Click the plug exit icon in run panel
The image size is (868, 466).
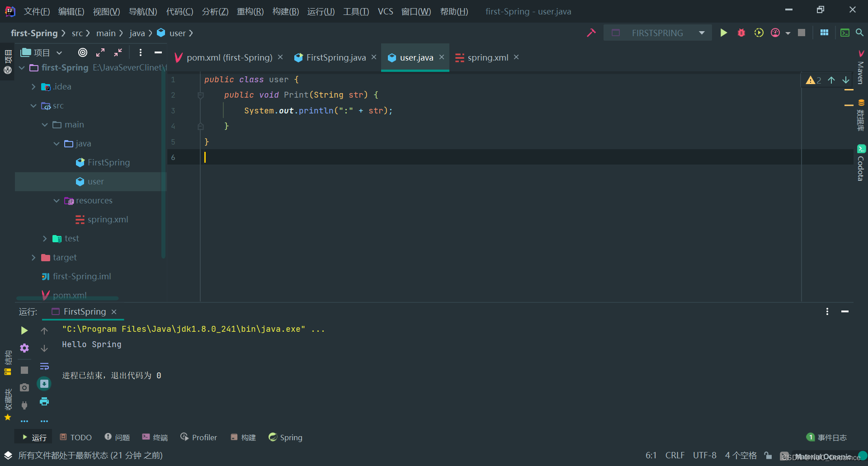point(24,405)
